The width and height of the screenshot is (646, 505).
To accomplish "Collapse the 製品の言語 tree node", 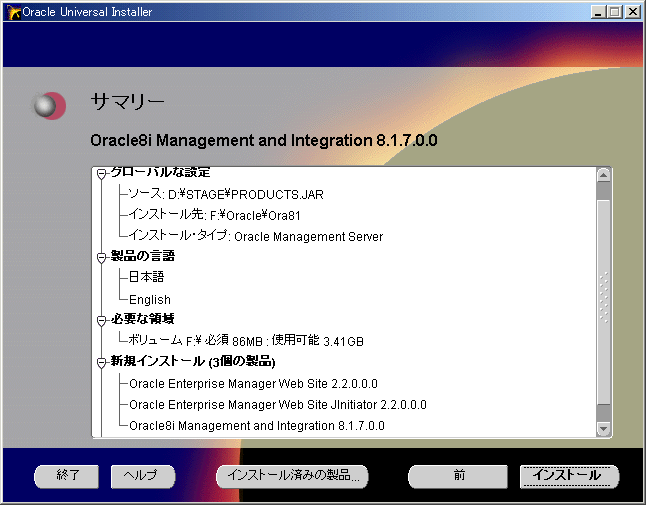I will click(x=101, y=258).
